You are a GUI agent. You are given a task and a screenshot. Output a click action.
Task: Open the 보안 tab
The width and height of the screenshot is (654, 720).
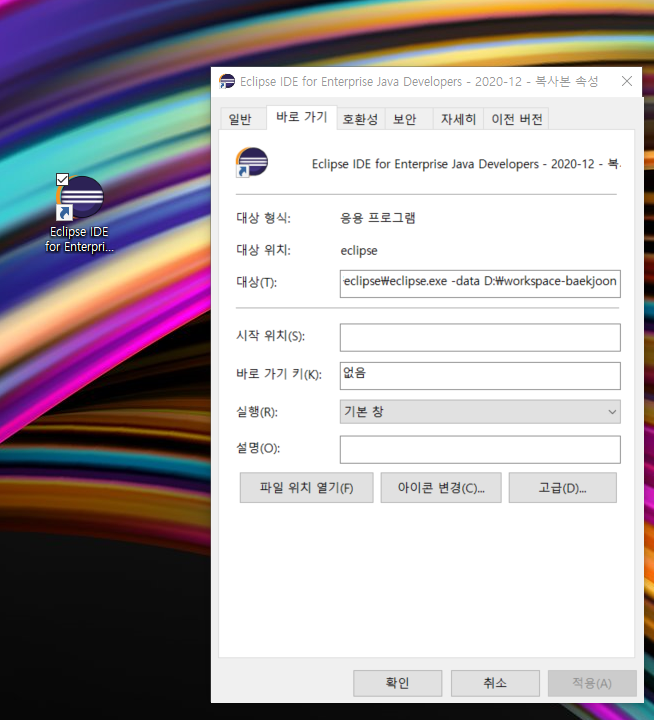click(x=405, y=119)
